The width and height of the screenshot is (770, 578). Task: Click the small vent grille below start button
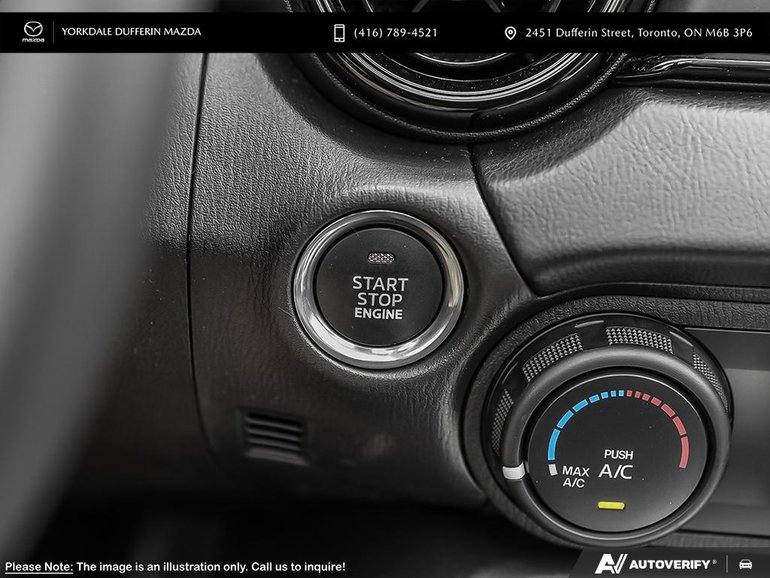coord(274,437)
